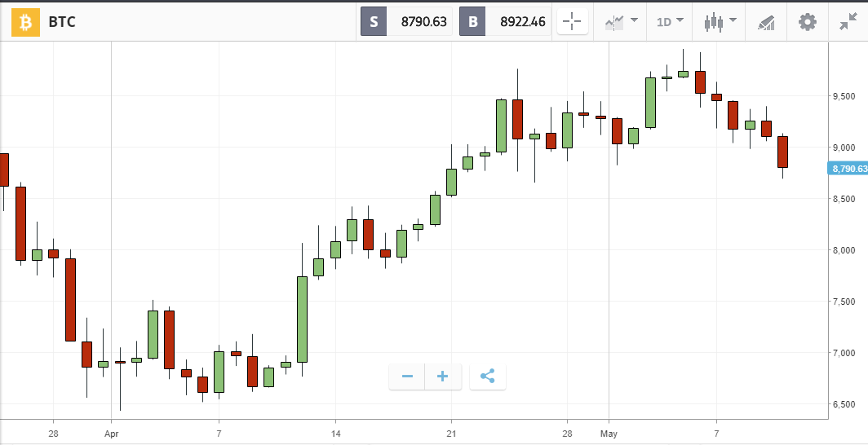Zoom in the chart with plus button
Screen dimensions: 868x445
click(443, 377)
